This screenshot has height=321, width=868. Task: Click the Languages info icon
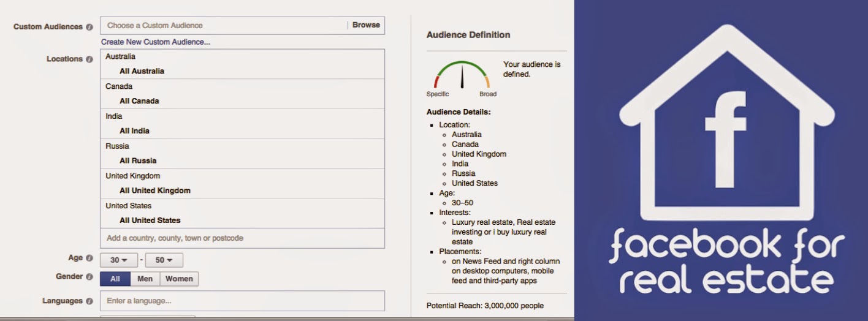[x=89, y=301]
